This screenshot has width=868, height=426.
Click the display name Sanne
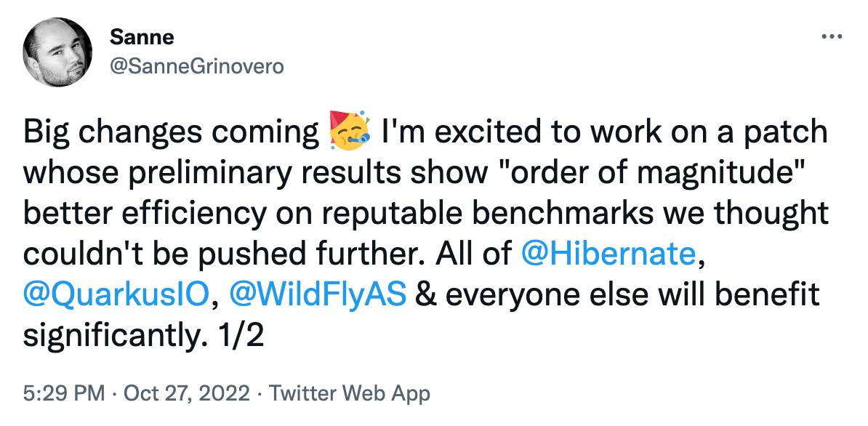(142, 37)
